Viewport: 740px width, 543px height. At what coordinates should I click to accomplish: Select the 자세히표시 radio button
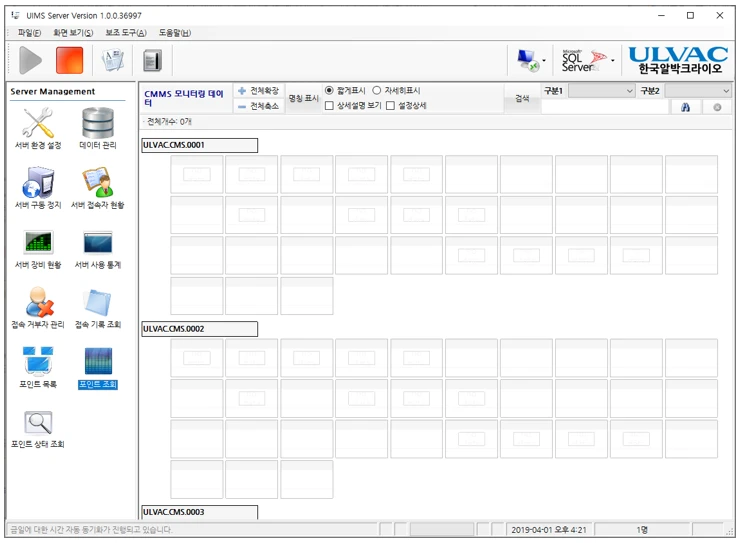377,90
